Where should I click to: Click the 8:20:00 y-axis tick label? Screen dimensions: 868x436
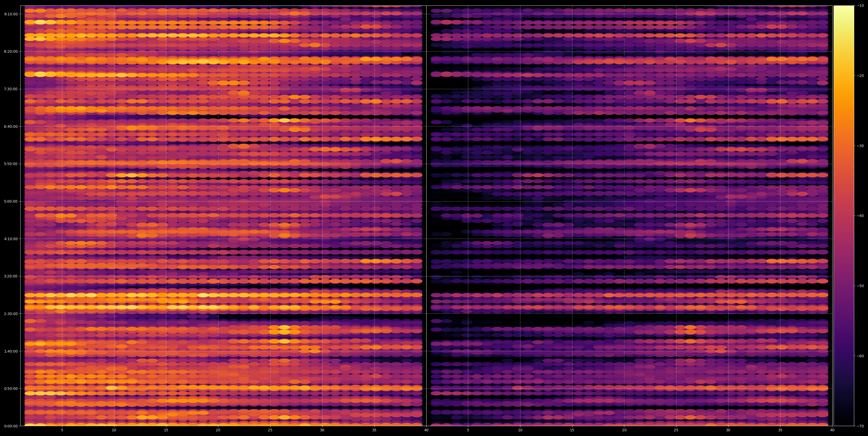11,52
